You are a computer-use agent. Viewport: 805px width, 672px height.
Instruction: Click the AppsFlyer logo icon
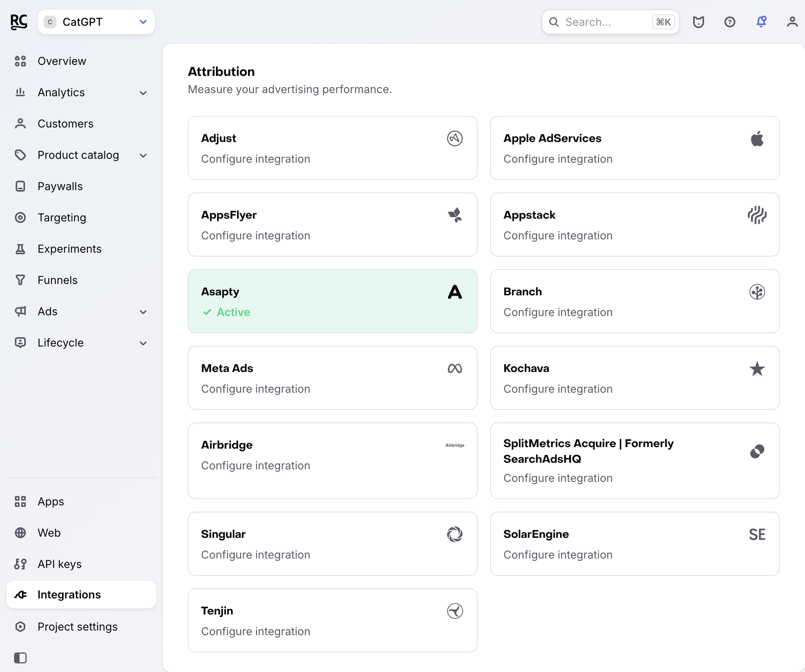pos(455,215)
